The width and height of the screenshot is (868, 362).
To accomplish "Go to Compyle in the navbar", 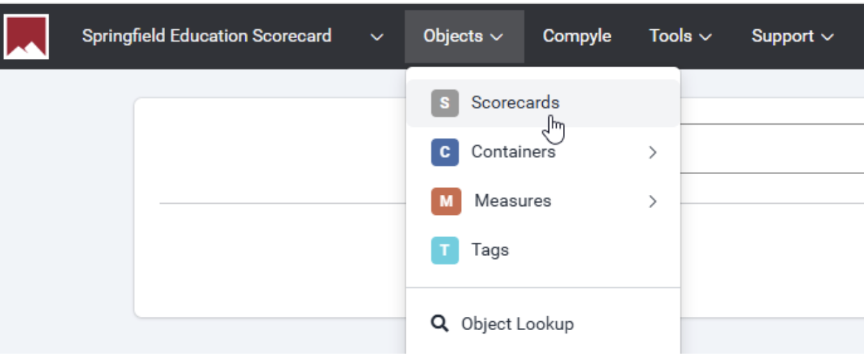I will coord(576,36).
